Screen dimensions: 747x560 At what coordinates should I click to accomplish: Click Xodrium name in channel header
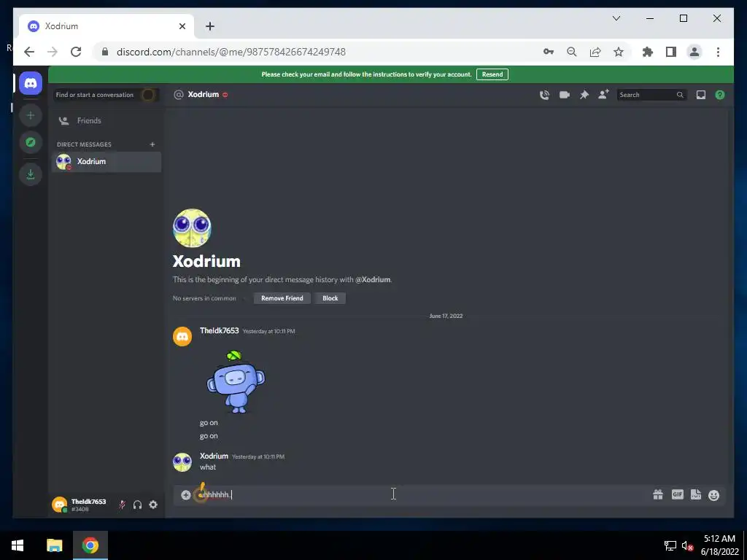tap(204, 94)
